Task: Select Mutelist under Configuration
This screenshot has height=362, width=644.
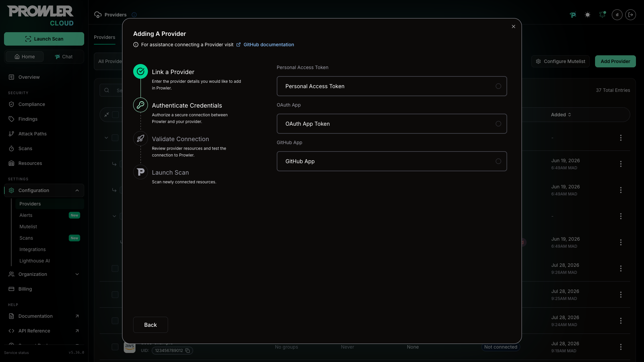Action: click(x=50, y=227)
